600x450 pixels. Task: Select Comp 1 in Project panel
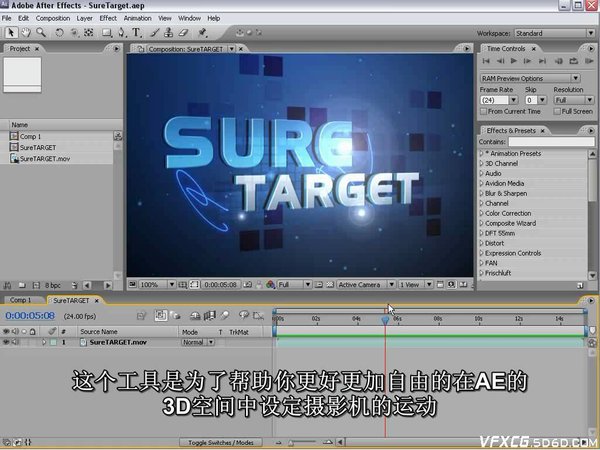[x=30, y=136]
